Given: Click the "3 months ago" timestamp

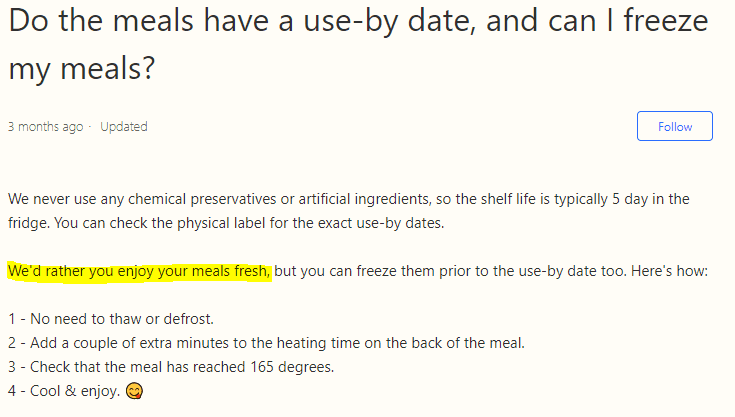Looking at the screenshot, I should click(x=45, y=127).
